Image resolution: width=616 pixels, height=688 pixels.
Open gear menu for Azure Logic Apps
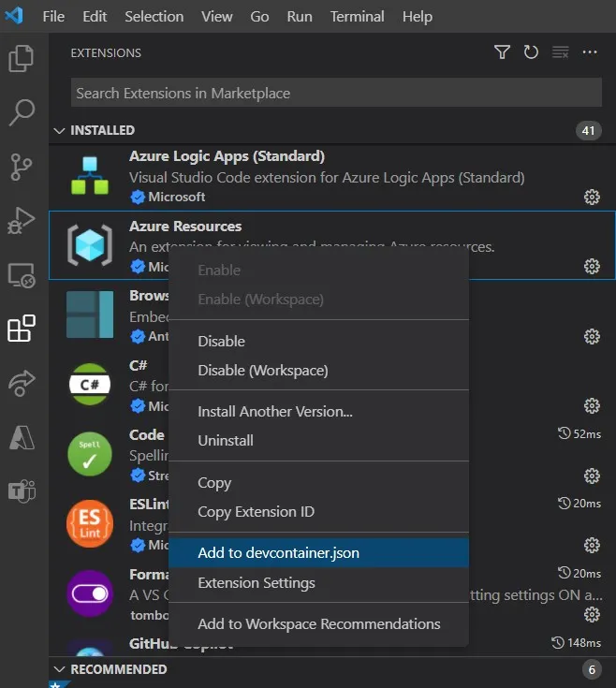click(592, 197)
